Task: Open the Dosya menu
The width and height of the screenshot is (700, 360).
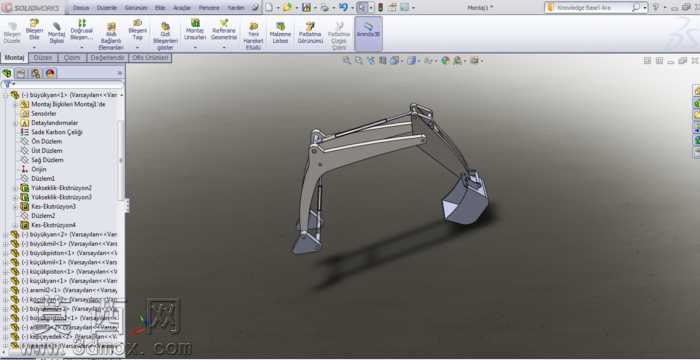Action: [81, 8]
